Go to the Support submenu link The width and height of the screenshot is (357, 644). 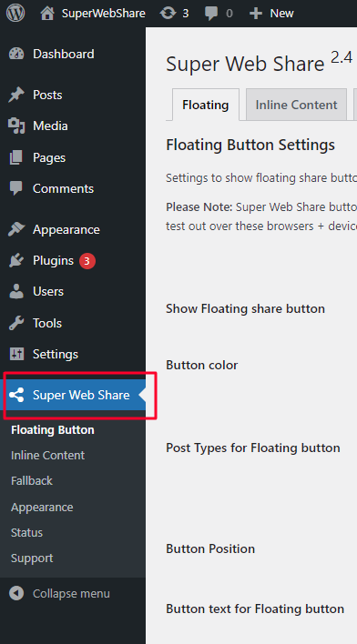pyautogui.click(x=32, y=558)
